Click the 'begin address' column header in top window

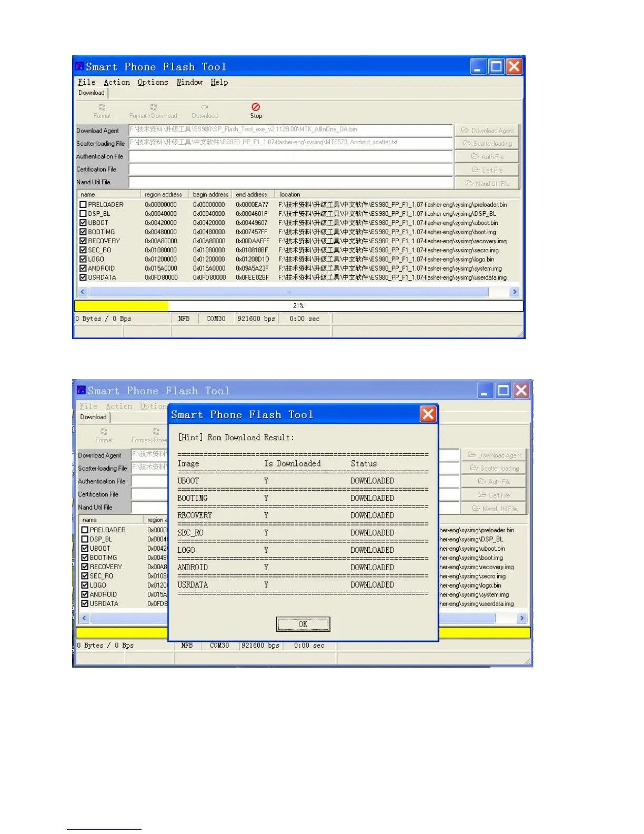(x=210, y=194)
